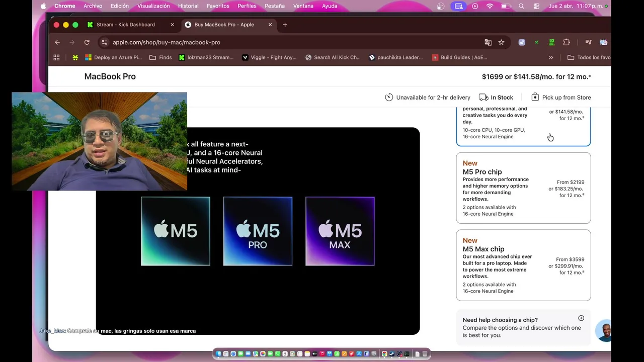Open a new tab with plus button

click(285, 25)
